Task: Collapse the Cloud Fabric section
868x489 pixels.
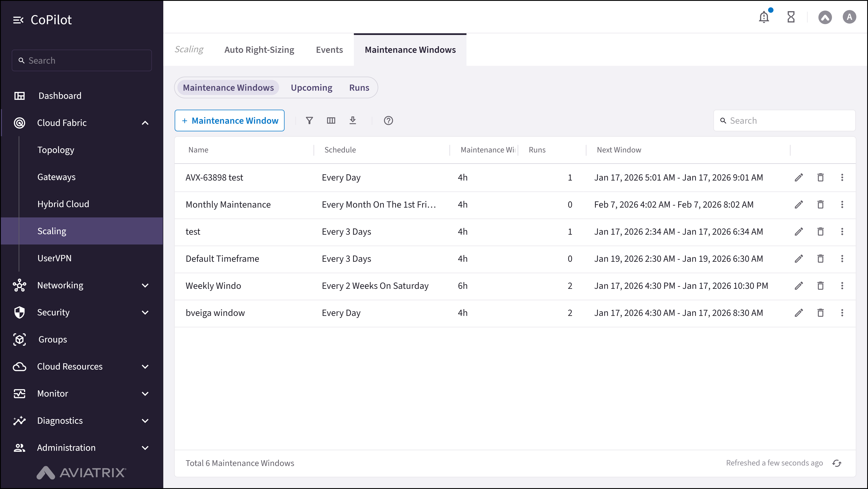Action: pyautogui.click(x=145, y=123)
